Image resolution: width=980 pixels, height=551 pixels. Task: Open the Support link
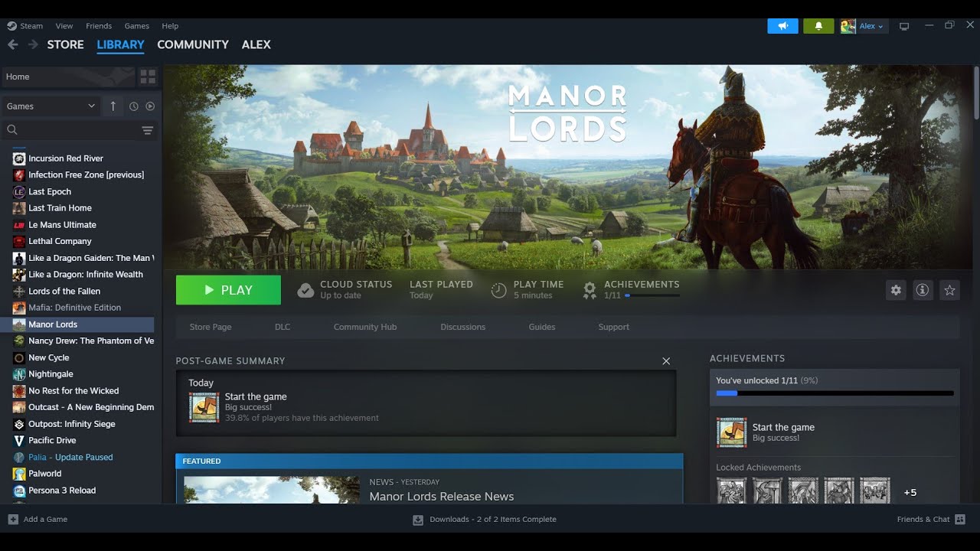pyautogui.click(x=613, y=327)
